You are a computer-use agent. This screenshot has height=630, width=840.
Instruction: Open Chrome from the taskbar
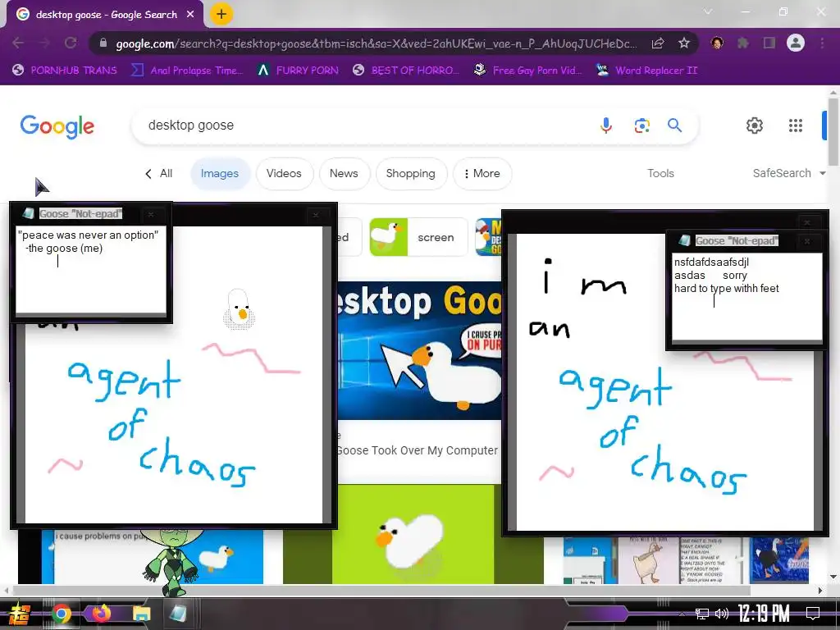pyautogui.click(x=62, y=614)
